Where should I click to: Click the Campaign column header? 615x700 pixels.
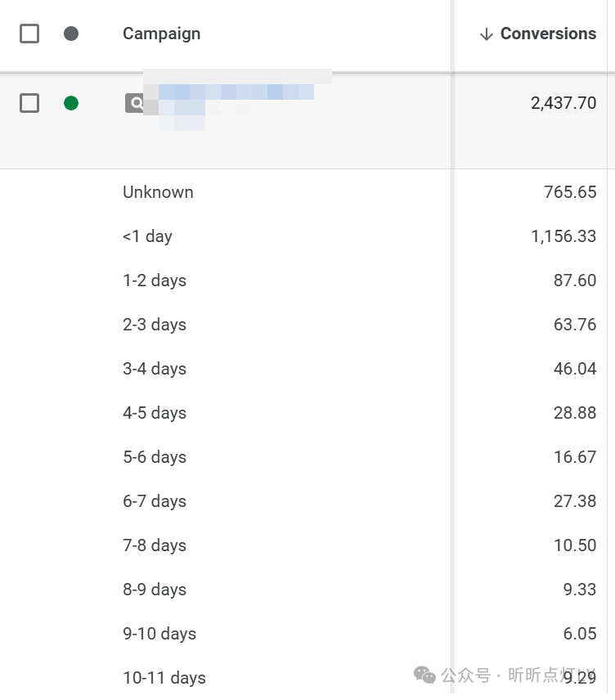click(x=162, y=34)
